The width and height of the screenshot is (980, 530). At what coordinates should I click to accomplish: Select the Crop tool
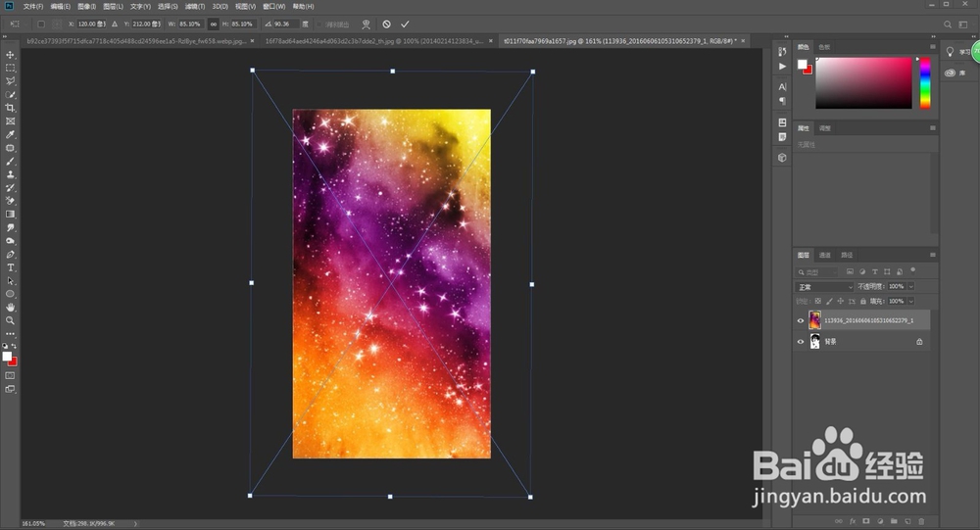click(10, 108)
